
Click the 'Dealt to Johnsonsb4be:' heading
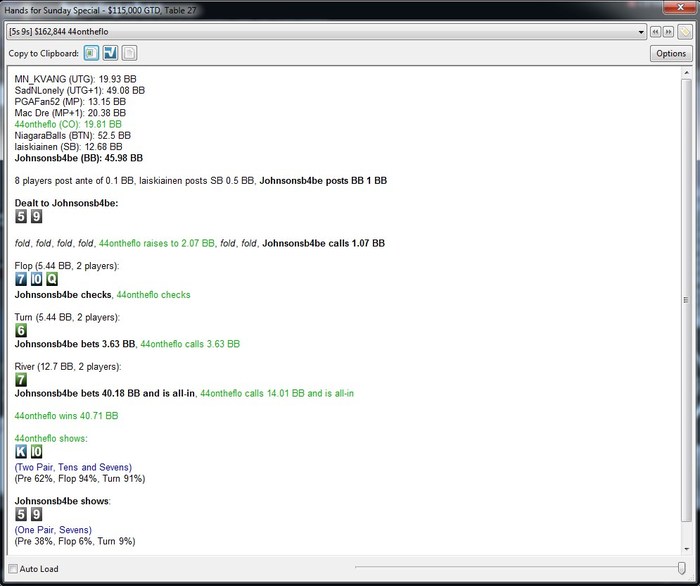pos(66,203)
